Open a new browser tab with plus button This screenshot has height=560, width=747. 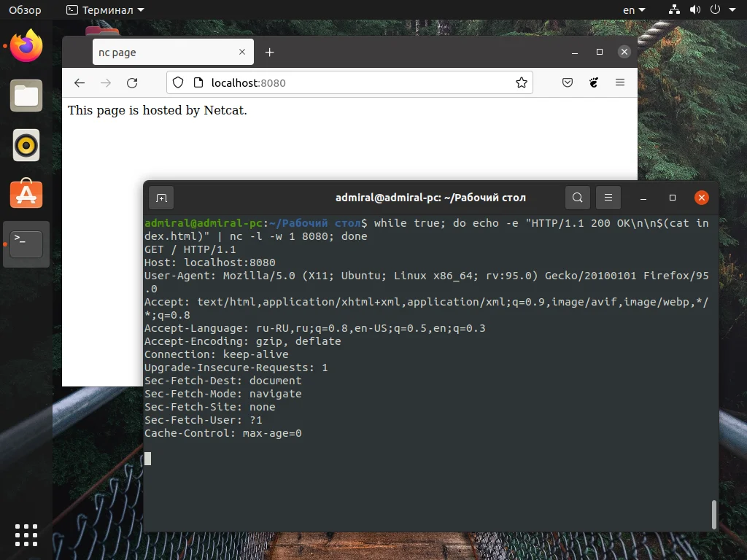point(269,52)
